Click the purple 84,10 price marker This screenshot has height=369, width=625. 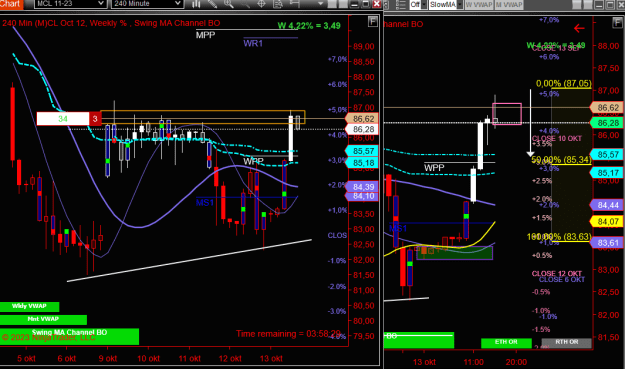(x=363, y=196)
